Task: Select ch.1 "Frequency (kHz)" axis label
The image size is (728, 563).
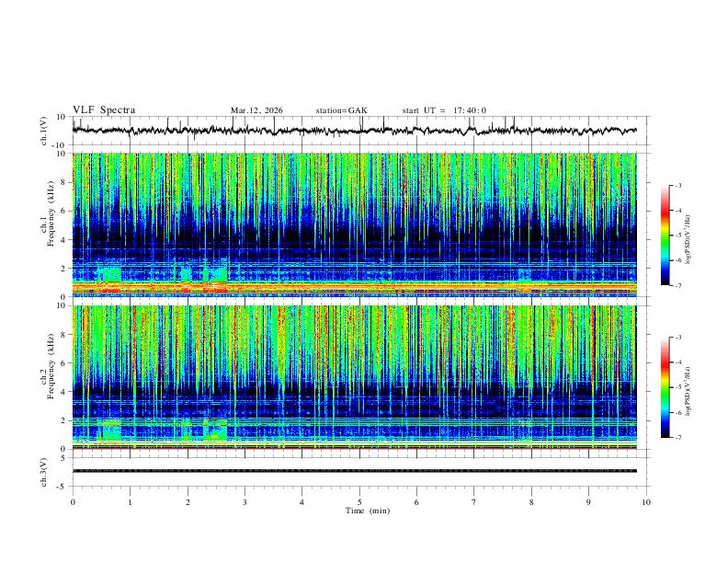Action: point(51,213)
